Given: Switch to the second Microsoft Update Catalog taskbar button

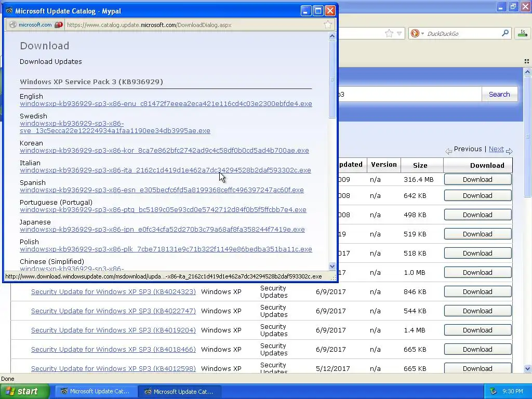Looking at the screenshot, I should point(180,391).
